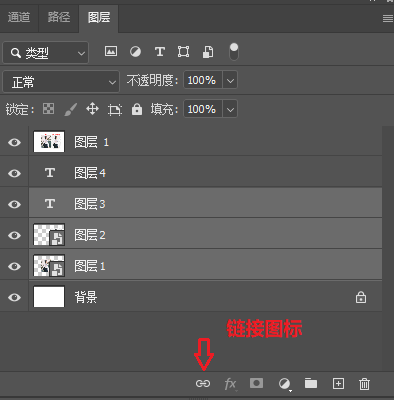
Task: Hide the 背景 layer
Action: (14, 297)
